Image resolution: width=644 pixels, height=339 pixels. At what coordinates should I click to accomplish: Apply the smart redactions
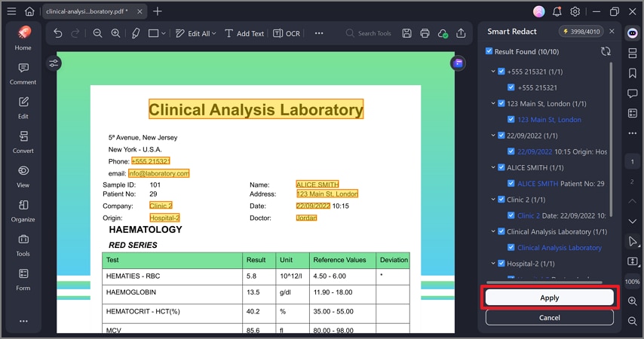click(550, 298)
